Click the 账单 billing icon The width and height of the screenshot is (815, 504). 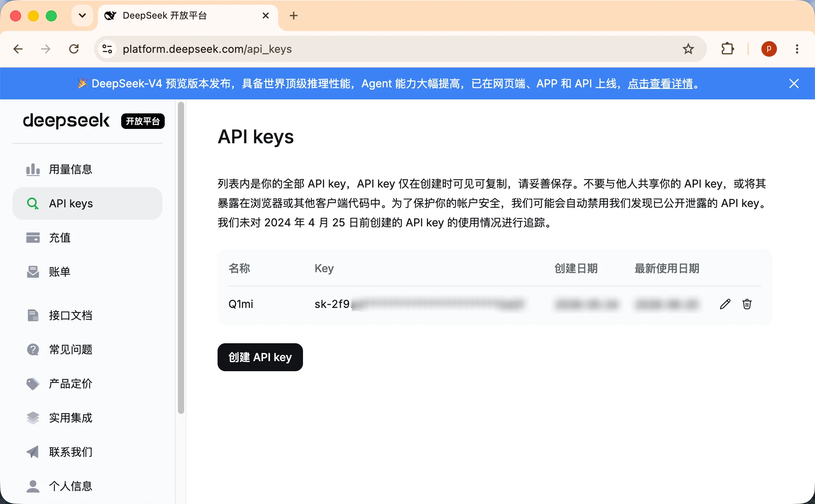[x=33, y=272]
